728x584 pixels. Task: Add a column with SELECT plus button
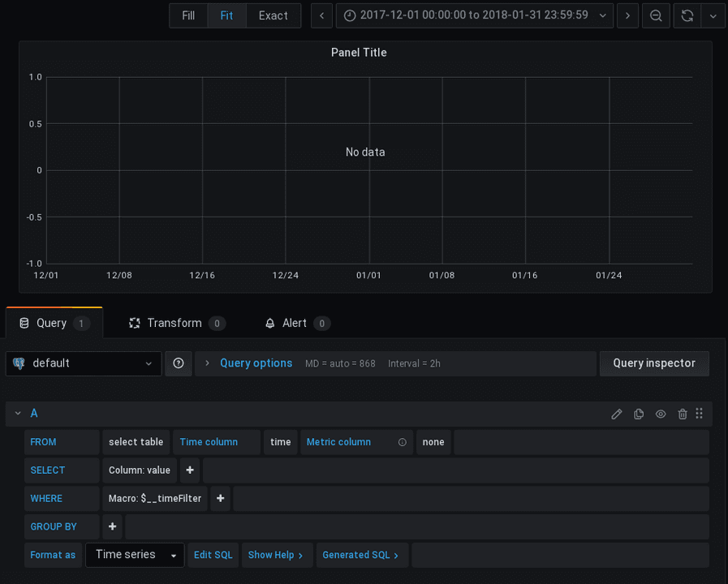click(x=189, y=470)
